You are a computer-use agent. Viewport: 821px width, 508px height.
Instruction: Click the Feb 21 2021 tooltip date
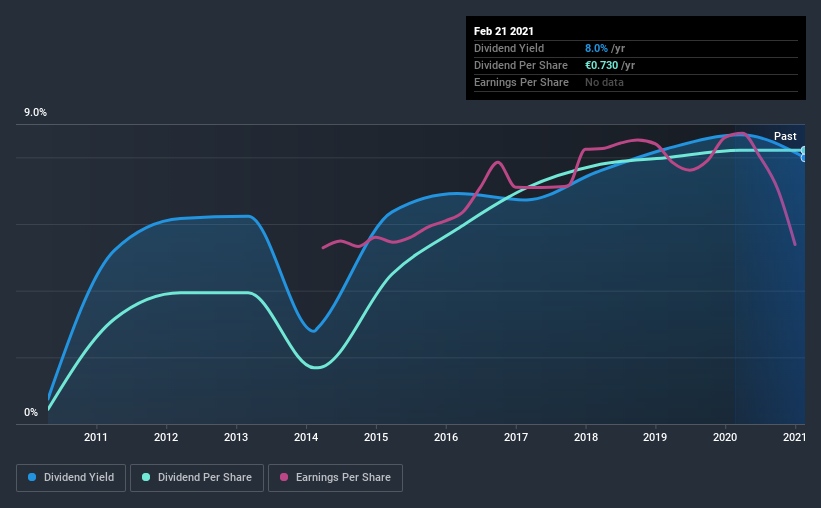tap(504, 31)
